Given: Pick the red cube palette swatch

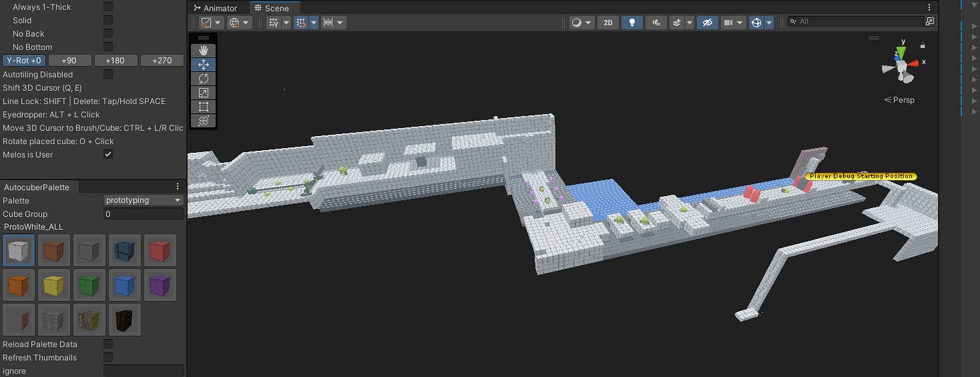Looking at the screenshot, I should (x=160, y=250).
